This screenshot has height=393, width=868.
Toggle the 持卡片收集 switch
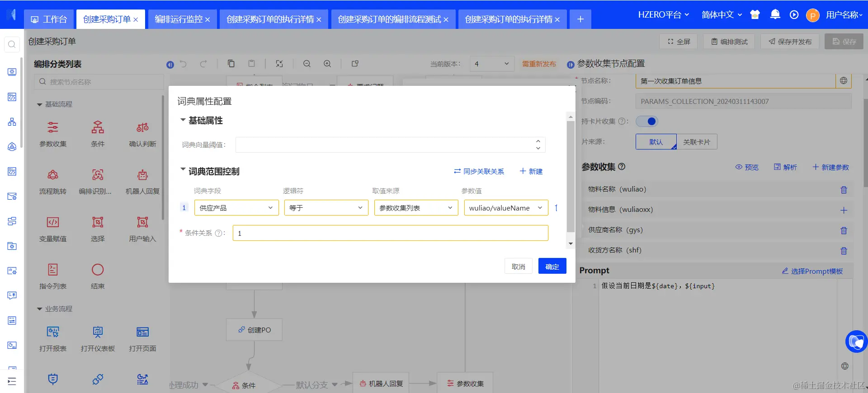[x=647, y=121]
